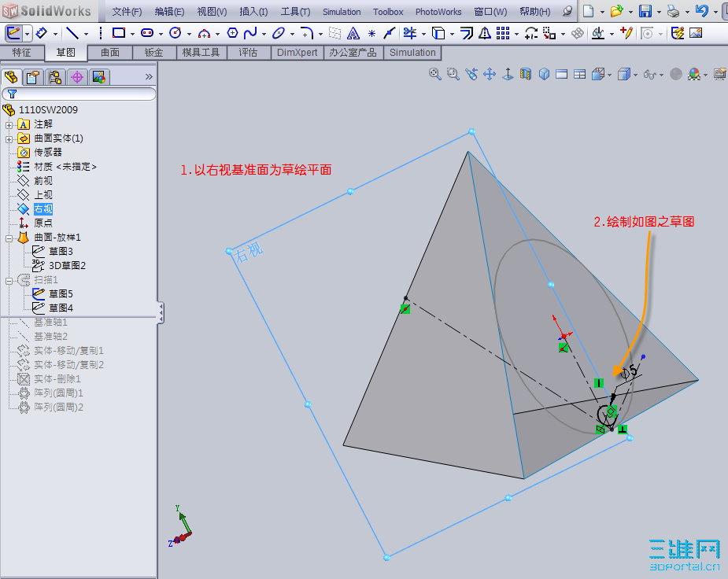Expand the 曲面实体(1) folder
Viewport: 728px width, 579px height.
coord(9,138)
